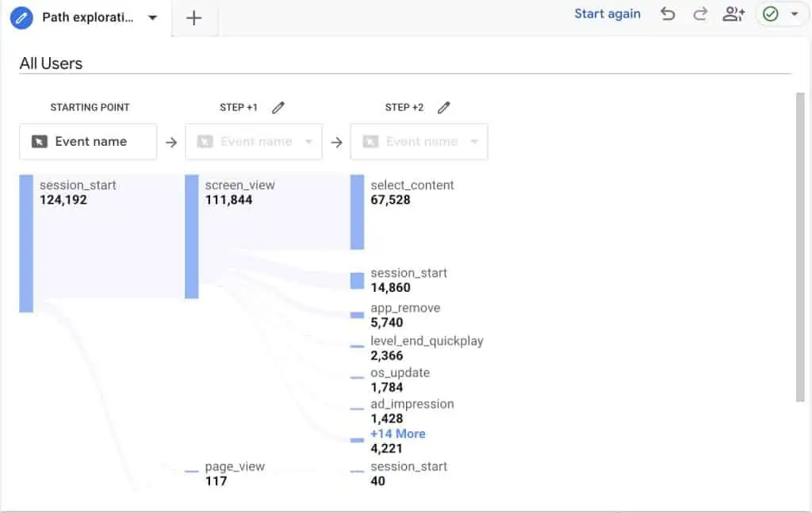Click the Start again link
The height and width of the screenshot is (513, 812).
(607, 13)
